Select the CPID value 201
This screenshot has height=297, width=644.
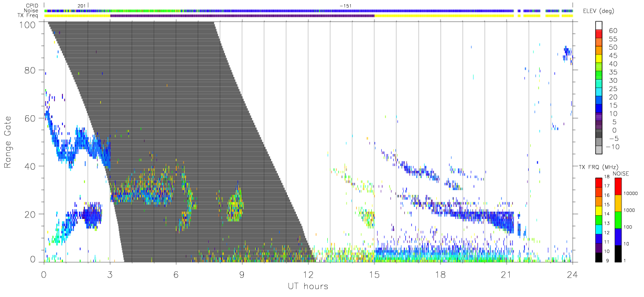pos(81,5)
